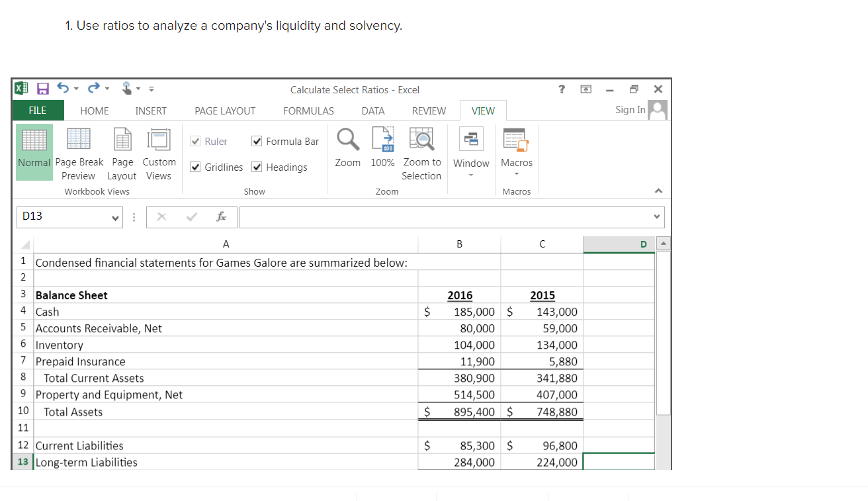Image resolution: width=868 pixels, height=501 pixels.
Task: Switch to the HOME tab
Action: pos(95,111)
